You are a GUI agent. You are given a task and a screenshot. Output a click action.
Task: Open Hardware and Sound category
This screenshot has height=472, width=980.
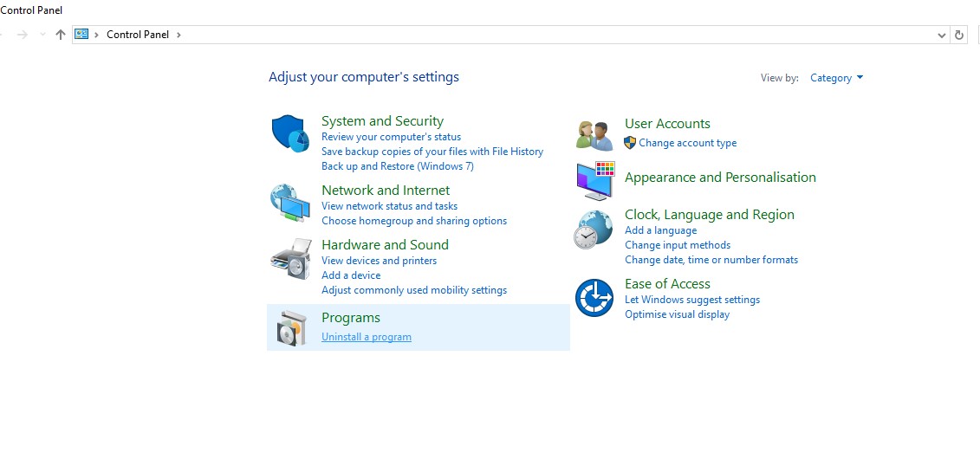pyautogui.click(x=385, y=245)
